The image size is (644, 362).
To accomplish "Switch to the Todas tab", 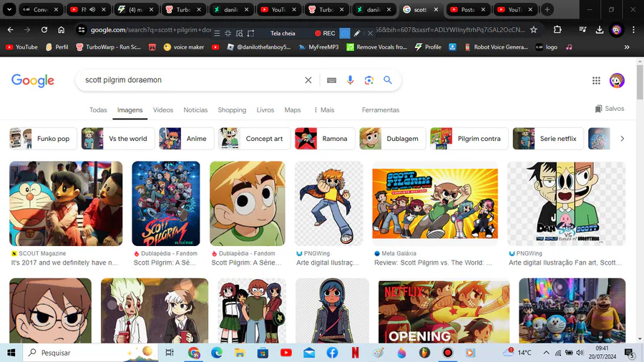I will point(98,110).
